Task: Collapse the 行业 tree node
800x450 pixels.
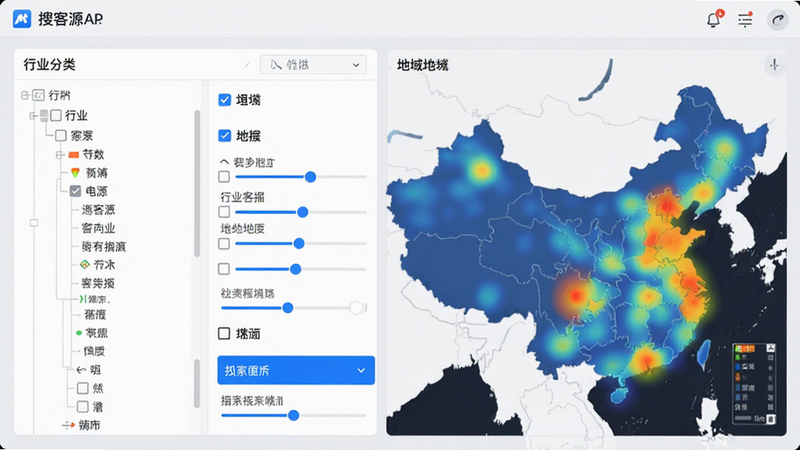Action: 34,115
